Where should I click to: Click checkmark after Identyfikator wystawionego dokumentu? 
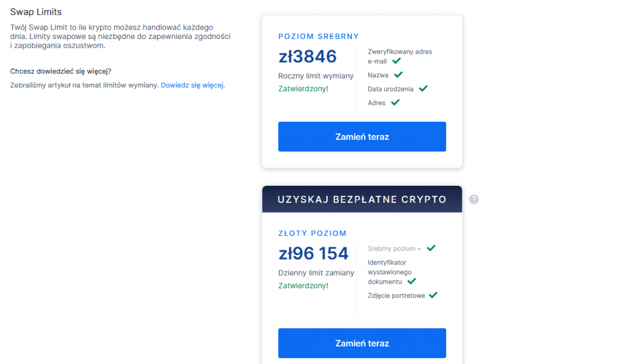click(412, 281)
